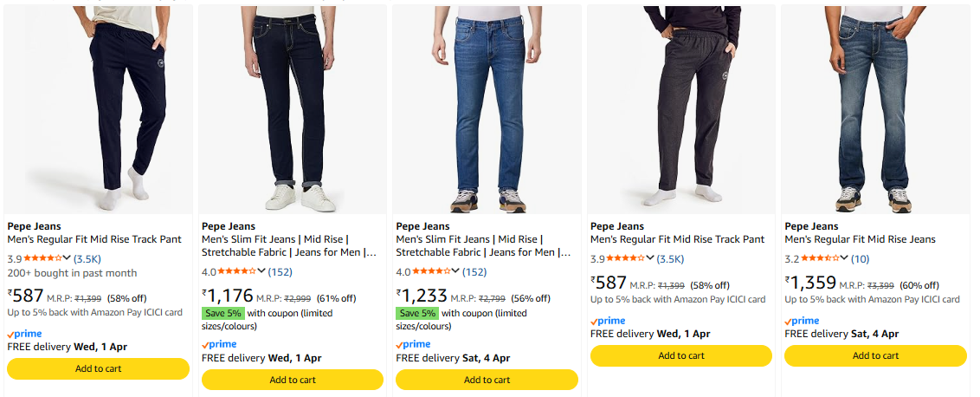980x397 pixels.
Task: Click star rating of ₹1,233 Slim Fit Jeans
Action: coord(431,271)
